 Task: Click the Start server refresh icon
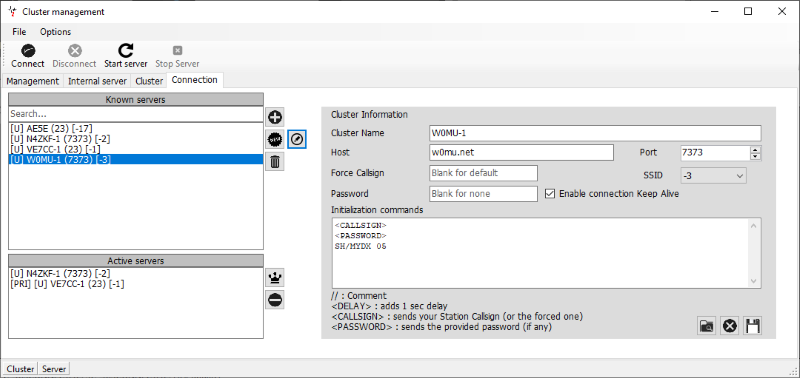(x=126, y=50)
